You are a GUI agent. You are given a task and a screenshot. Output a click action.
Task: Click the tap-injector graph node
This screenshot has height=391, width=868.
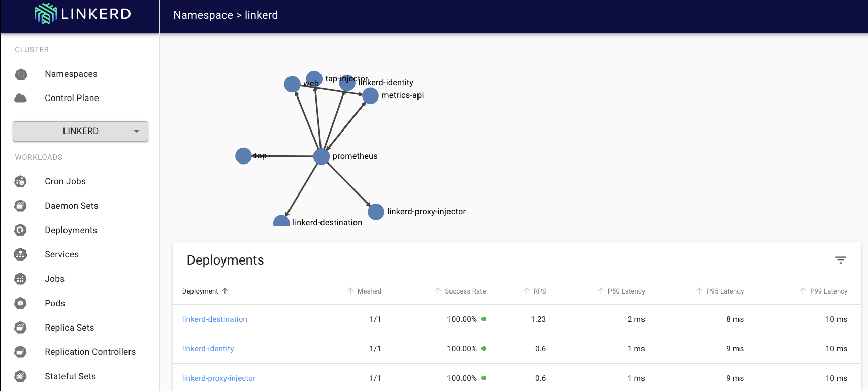tap(314, 79)
